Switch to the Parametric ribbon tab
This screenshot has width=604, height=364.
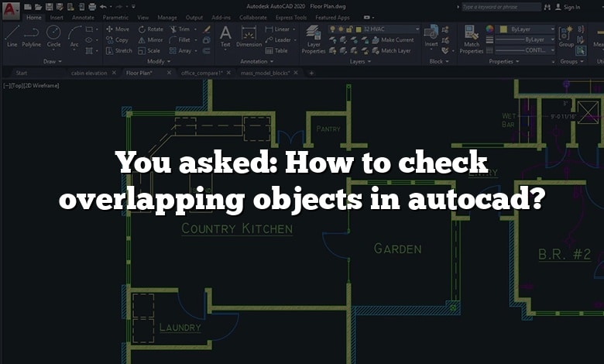115,17
